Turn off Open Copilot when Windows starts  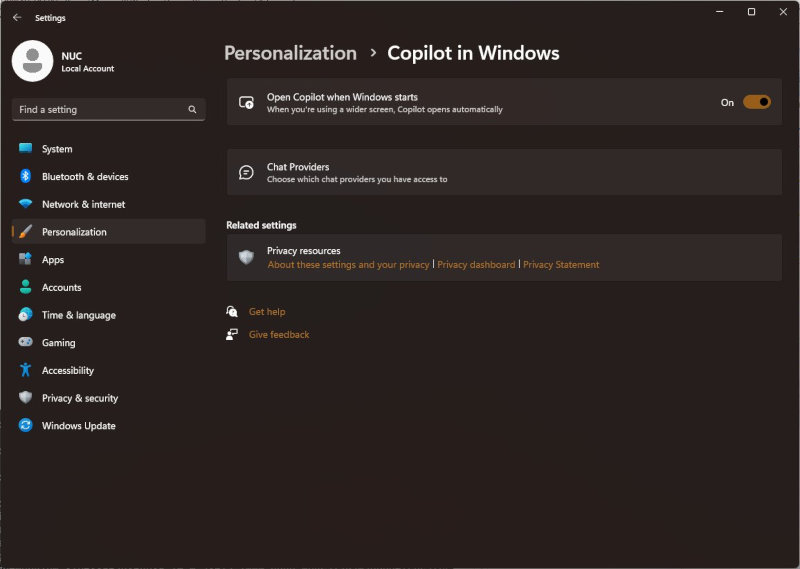pyautogui.click(x=756, y=102)
